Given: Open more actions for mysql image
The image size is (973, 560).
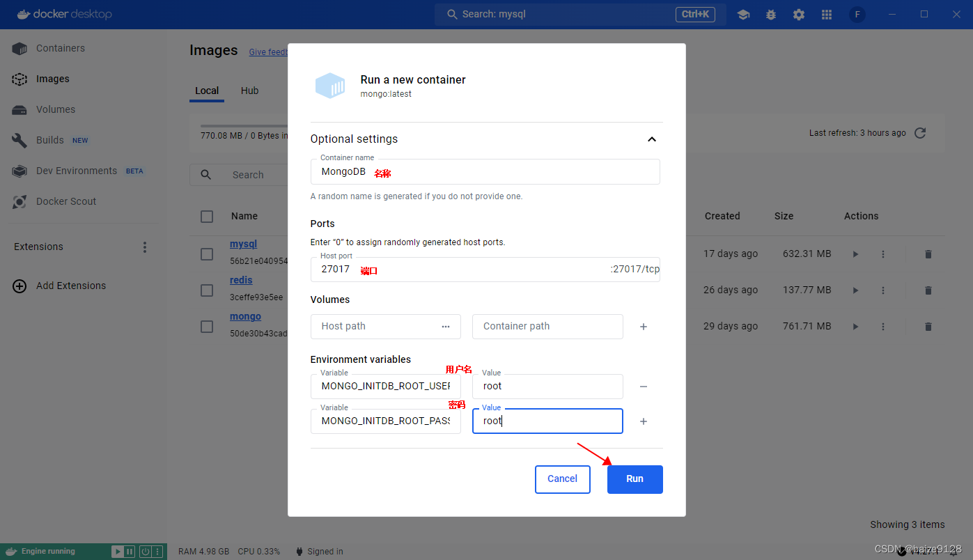Looking at the screenshot, I should pyautogui.click(x=883, y=254).
